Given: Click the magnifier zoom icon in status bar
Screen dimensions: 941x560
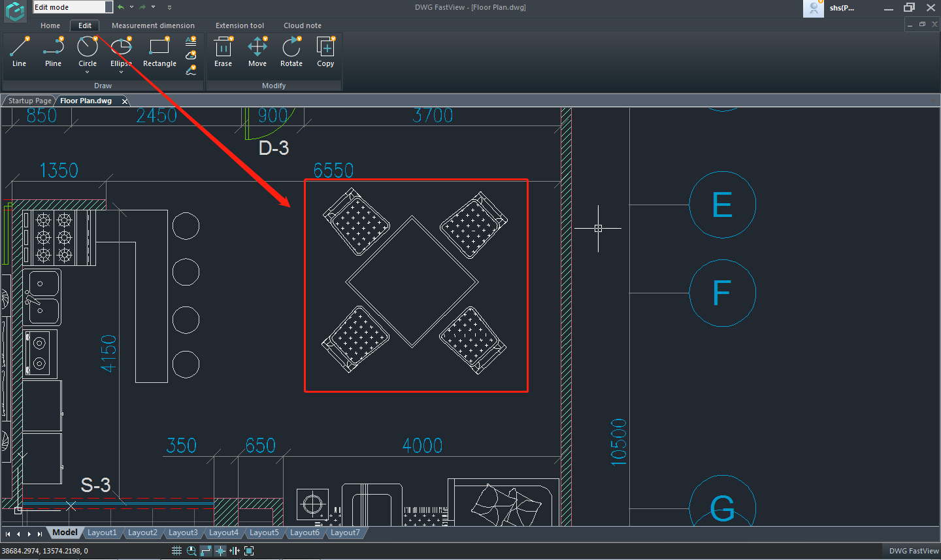Looking at the screenshot, I should point(191,551).
